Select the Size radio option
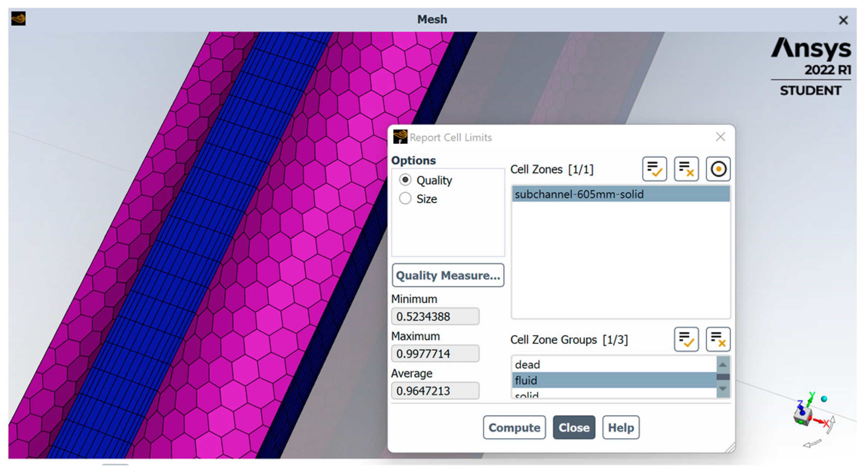The height and width of the screenshot is (475, 868). (x=405, y=198)
